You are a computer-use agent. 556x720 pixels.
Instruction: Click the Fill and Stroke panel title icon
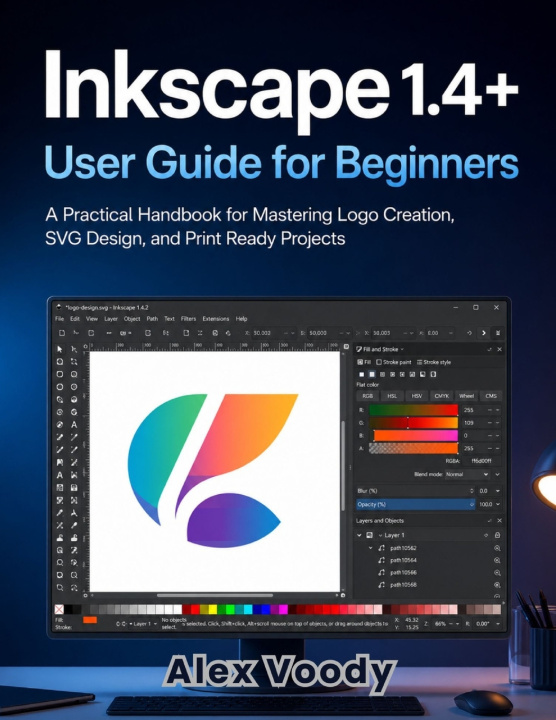[359, 349]
